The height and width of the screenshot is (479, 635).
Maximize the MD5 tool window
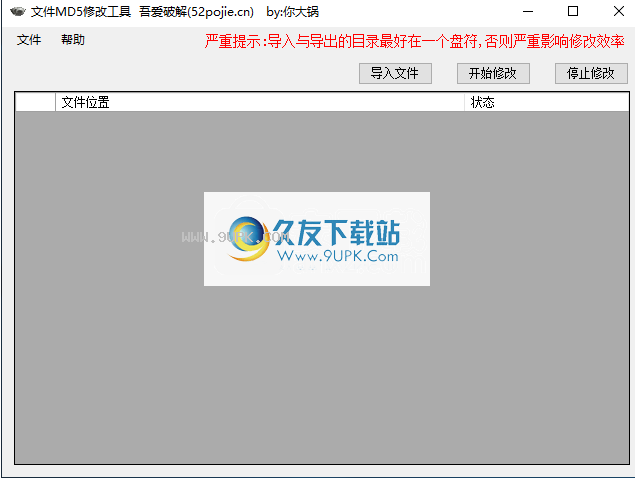point(573,12)
